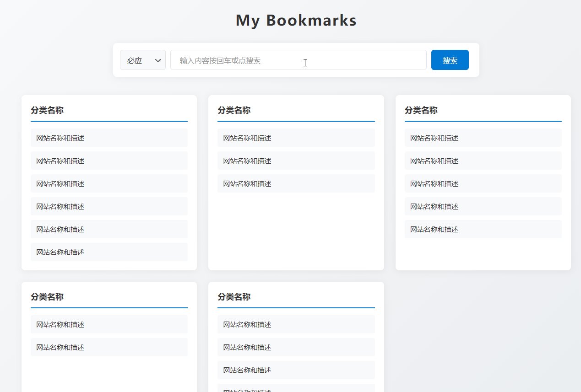Open third link in top-right category card
Image resolution: width=581 pixels, height=392 pixels.
point(483,183)
